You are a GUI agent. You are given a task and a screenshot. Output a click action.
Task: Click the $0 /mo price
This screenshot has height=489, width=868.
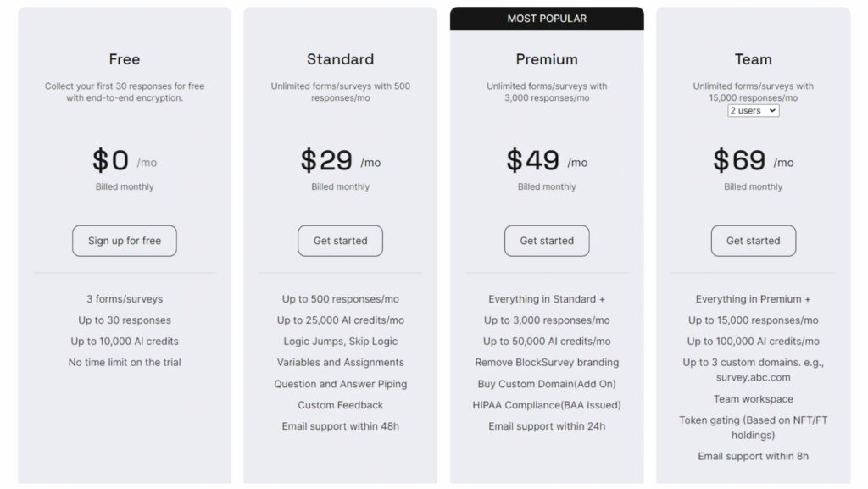tap(124, 160)
